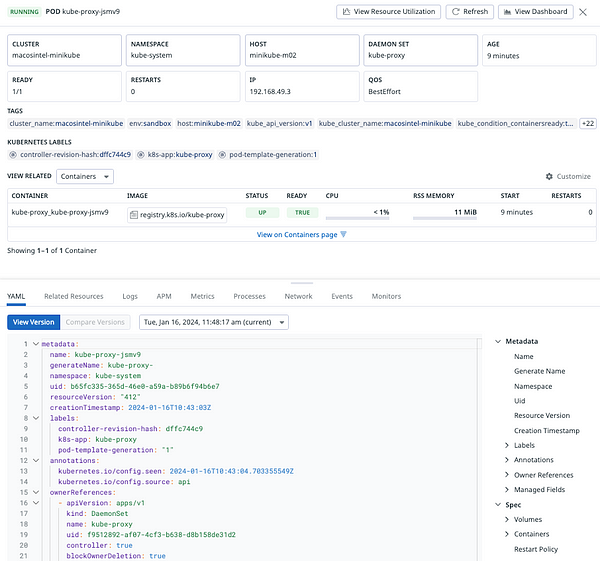Open the YAML version date dropdown
The height and width of the screenshot is (561, 600).
click(x=213, y=322)
